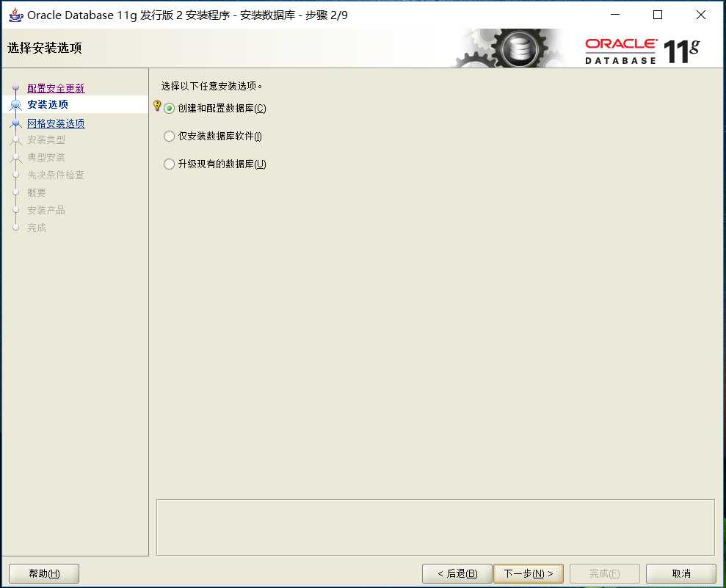Screen dimensions: 726x588
Task: Click the 帮助(H) button
Action: click(44, 573)
